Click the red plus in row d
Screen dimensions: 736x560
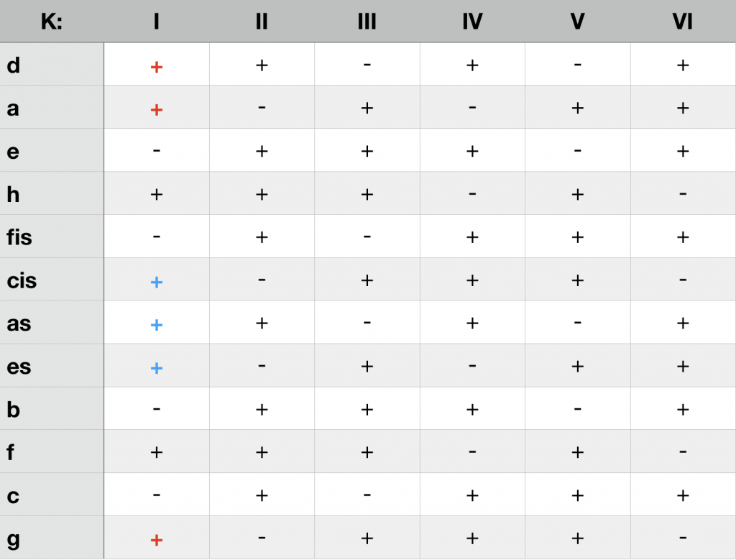tap(157, 66)
